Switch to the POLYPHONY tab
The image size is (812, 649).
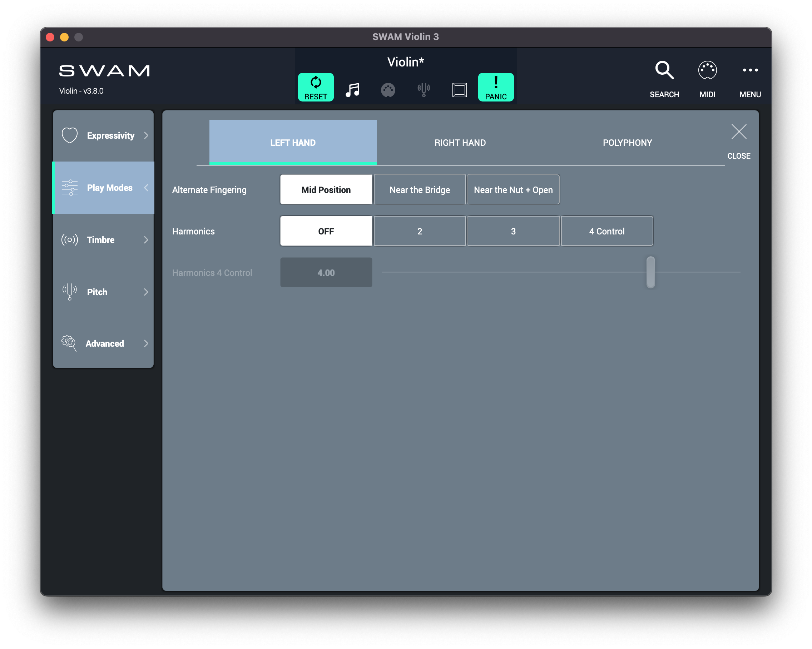[x=627, y=143]
